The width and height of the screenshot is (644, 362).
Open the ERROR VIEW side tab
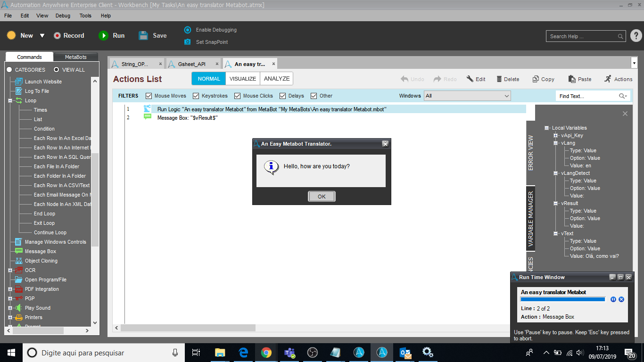pyautogui.click(x=531, y=153)
